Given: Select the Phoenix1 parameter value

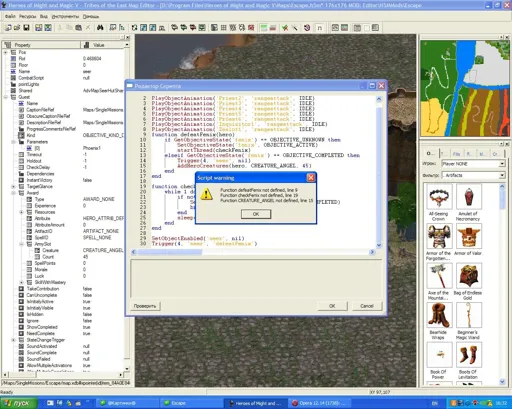Looking at the screenshot, I should click(x=92, y=148).
